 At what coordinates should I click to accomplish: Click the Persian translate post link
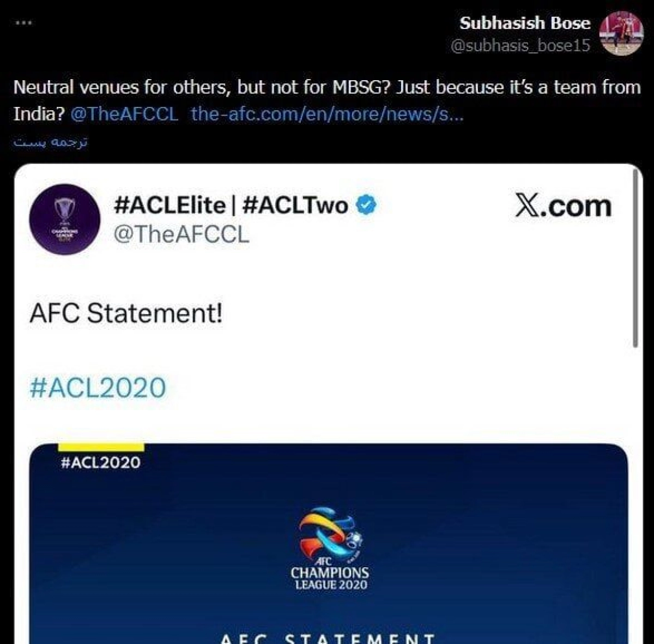pos(50,142)
